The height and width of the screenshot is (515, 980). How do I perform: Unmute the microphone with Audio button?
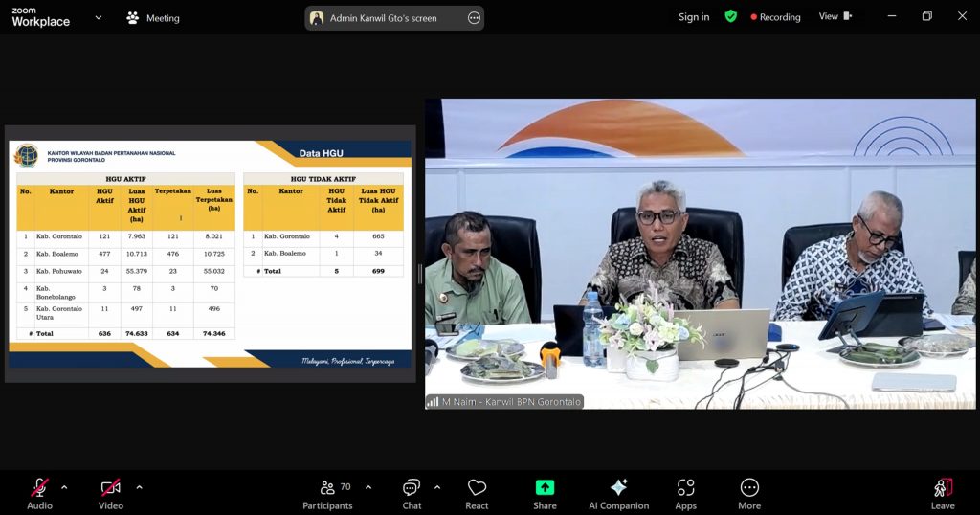[39, 493]
